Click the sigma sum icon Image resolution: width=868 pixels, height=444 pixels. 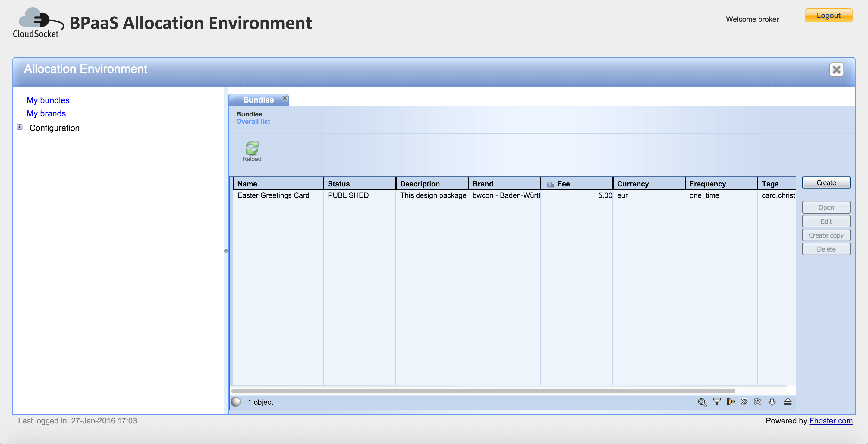point(744,401)
